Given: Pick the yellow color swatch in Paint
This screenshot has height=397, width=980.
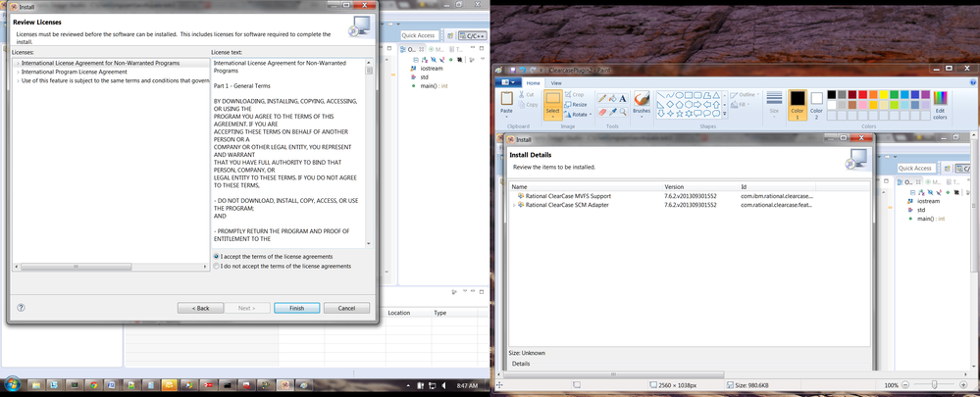Looking at the screenshot, I should tap(884, 95).
